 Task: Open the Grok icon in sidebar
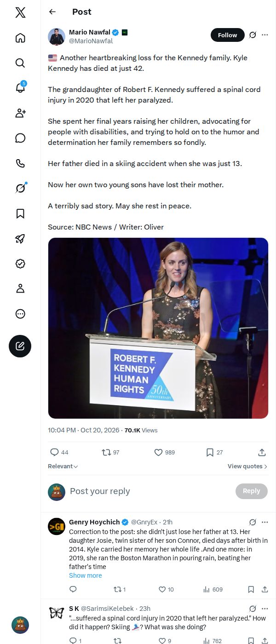coord(20,188)
